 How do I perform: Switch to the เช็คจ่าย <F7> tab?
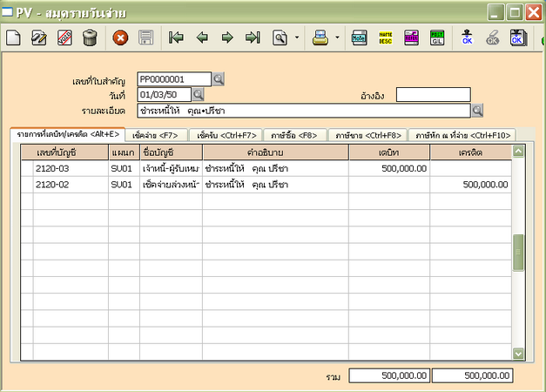coord(156,135)
